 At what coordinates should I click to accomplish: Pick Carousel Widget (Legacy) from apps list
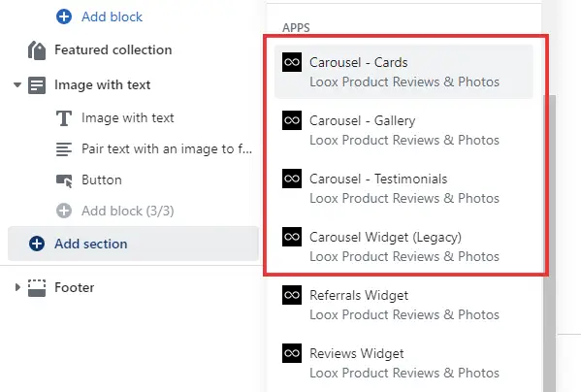(x=403, y=246)
